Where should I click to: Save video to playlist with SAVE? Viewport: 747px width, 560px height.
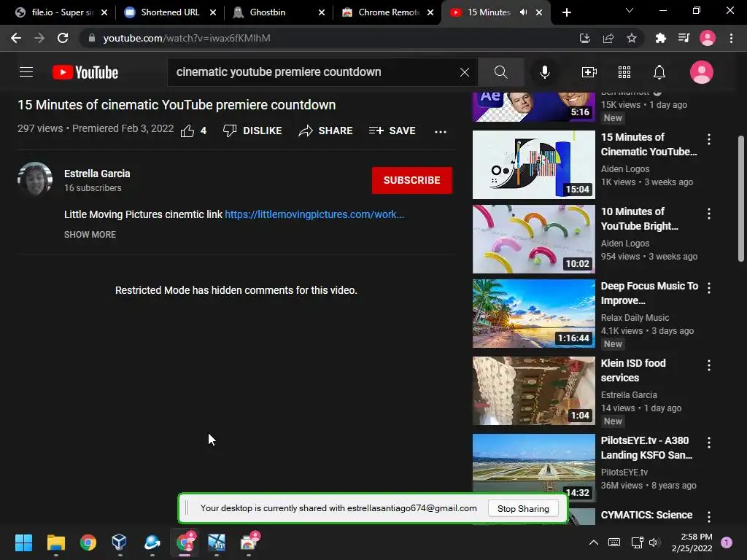(392, 131)
